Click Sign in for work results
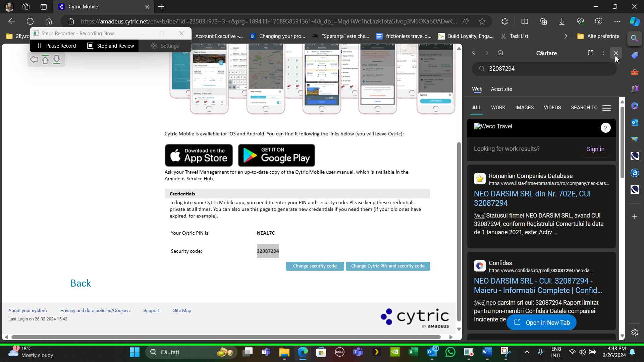The image size is (644, 362). tap(595, 149)
